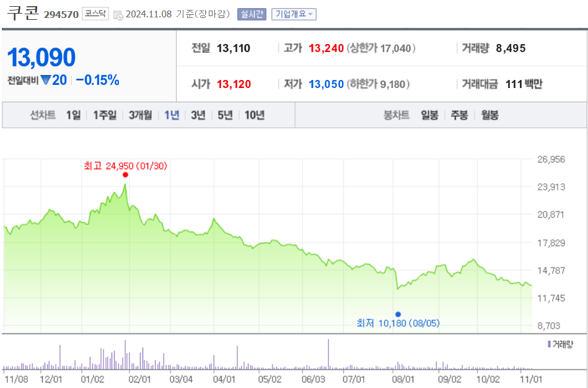588x388 pixels.
Task: Click the 10/02 x-axis date label
Action: tap(488, 379)
